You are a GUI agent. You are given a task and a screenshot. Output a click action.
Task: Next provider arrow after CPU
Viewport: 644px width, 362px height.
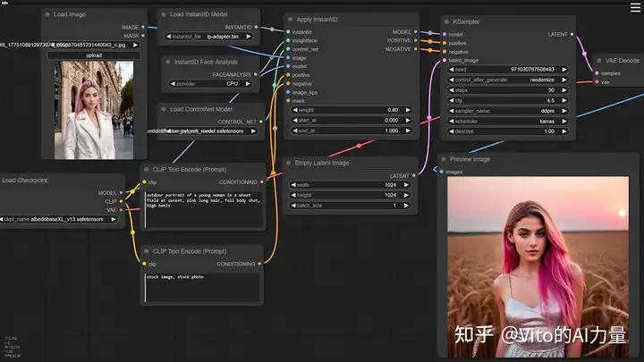click(x=248, y=84)
